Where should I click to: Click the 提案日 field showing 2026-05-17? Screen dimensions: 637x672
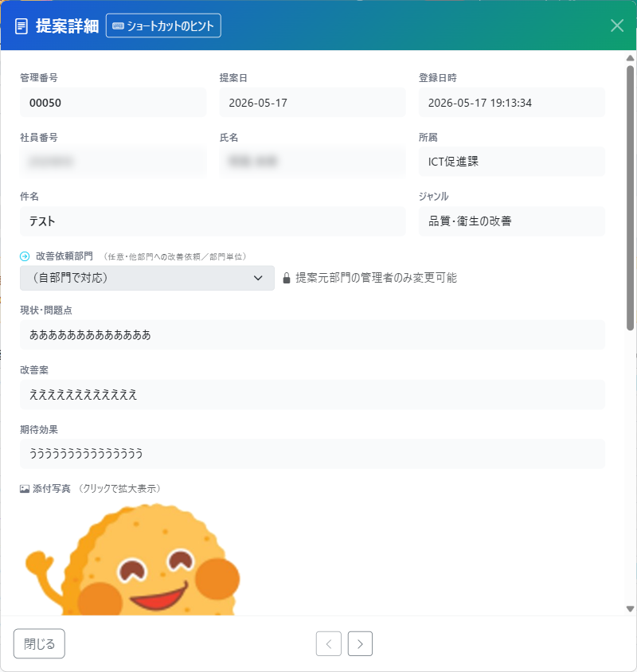[312, 103]
